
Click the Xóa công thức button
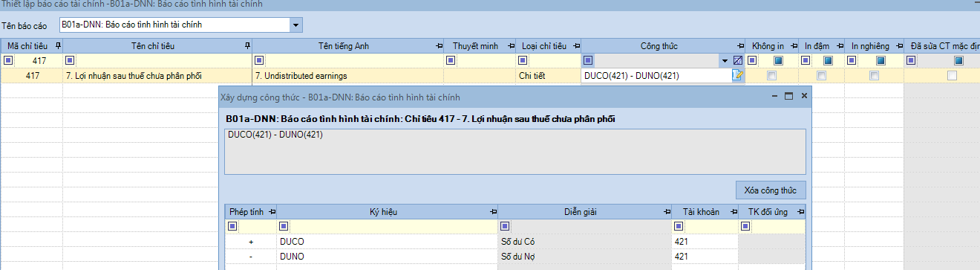pos(771,190)
